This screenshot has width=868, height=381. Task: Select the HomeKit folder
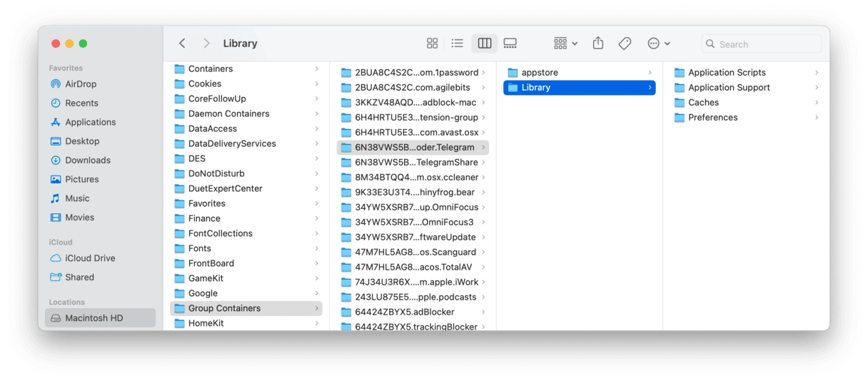246,324
